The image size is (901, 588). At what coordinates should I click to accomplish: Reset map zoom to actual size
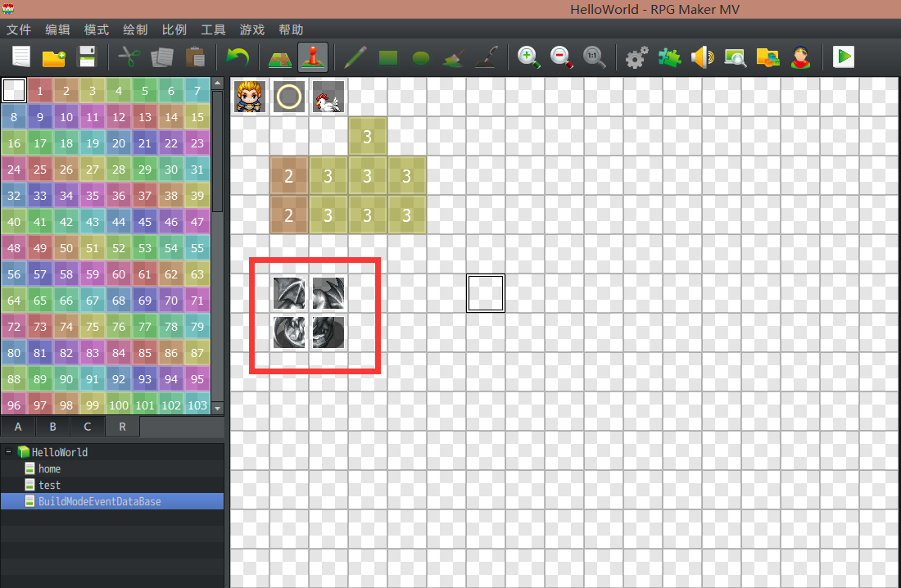click(594, 57)
